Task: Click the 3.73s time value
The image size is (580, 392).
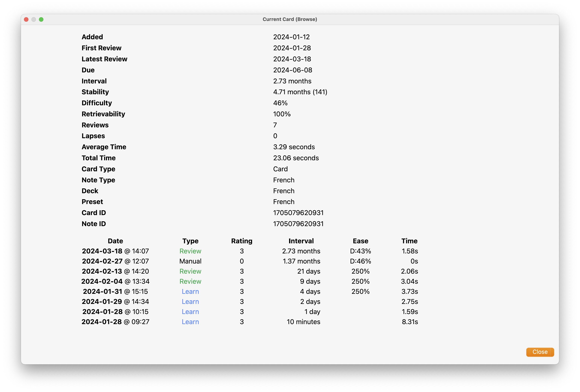Action: click(409, 291)
